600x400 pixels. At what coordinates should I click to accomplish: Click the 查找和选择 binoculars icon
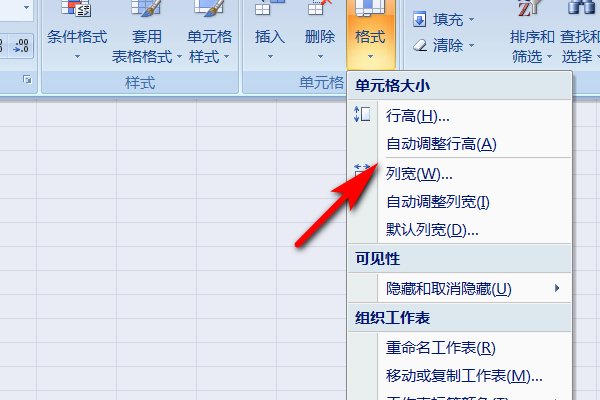[581, 7]
